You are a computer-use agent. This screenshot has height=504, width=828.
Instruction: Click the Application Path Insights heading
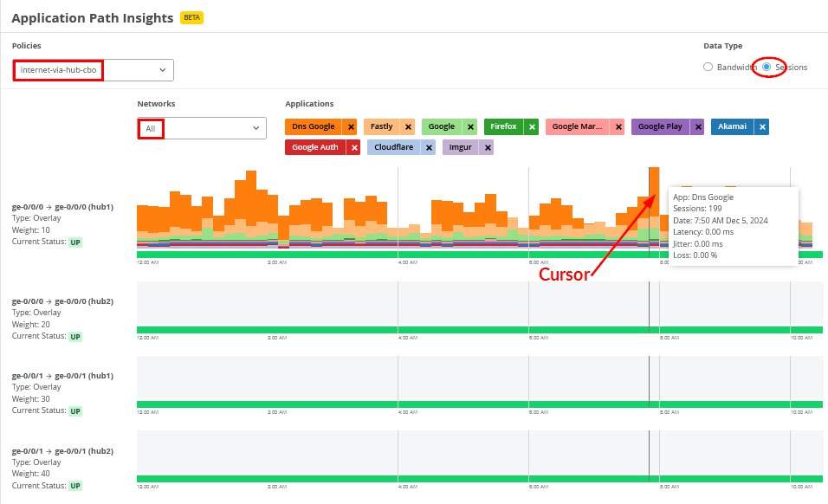(x=93, y=18)
